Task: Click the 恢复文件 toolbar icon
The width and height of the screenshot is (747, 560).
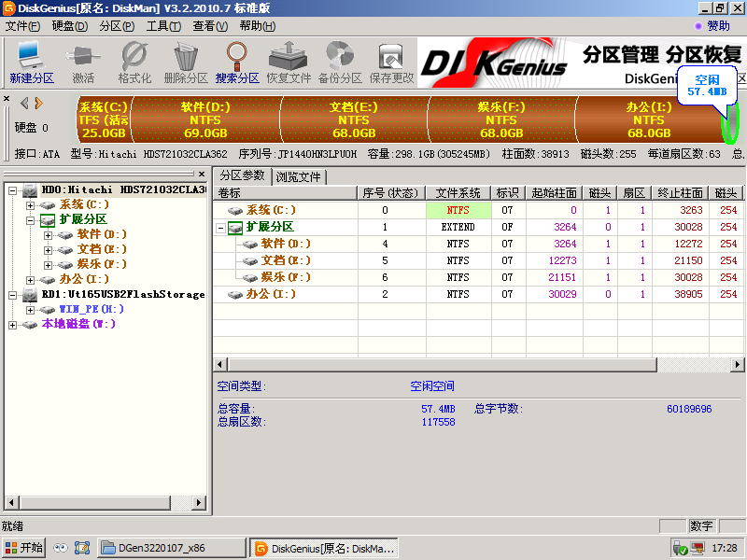Action: (x=289, y=63)
